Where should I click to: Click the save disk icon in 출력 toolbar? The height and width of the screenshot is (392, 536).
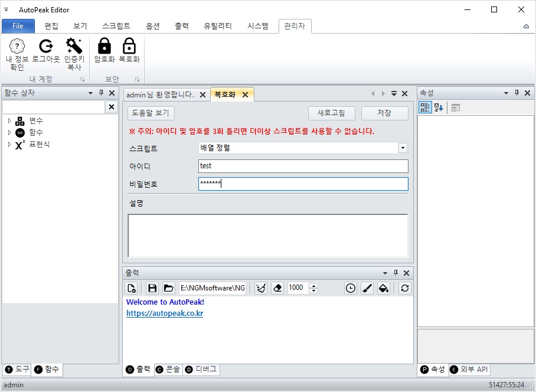[152, 288]
